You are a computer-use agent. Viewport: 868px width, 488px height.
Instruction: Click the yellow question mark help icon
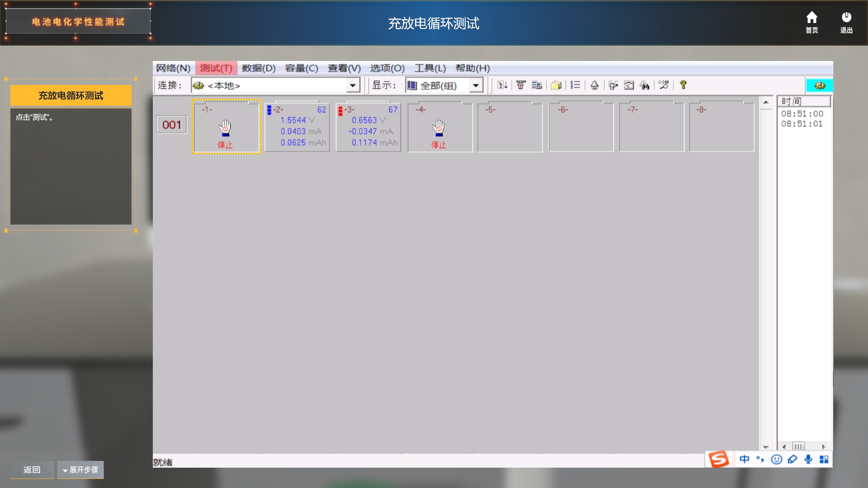click(x=683, y=85)
